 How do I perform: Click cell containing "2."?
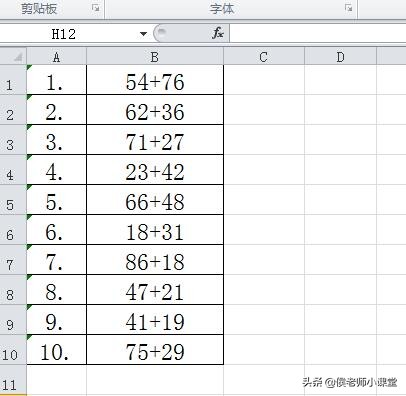(57, 110)
